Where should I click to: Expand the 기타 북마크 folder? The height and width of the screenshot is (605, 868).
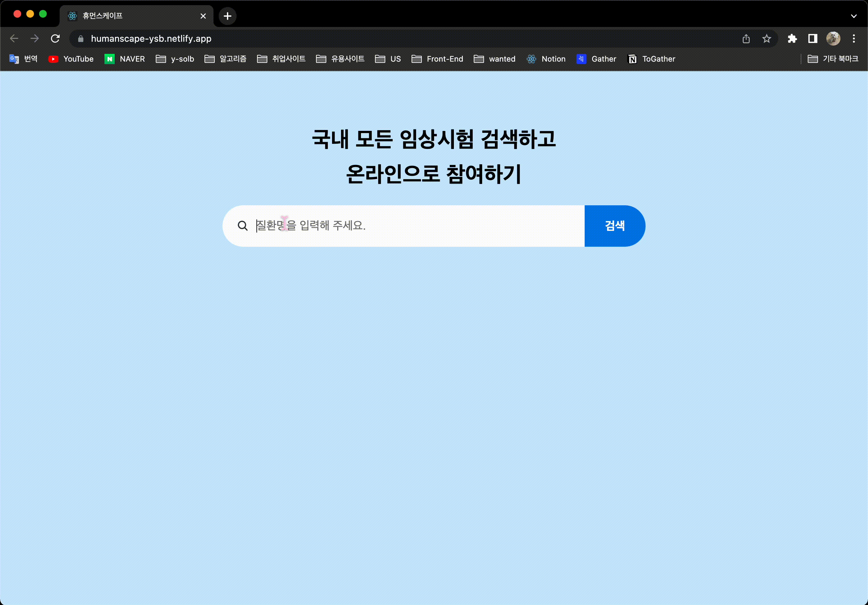click(832, 59)
